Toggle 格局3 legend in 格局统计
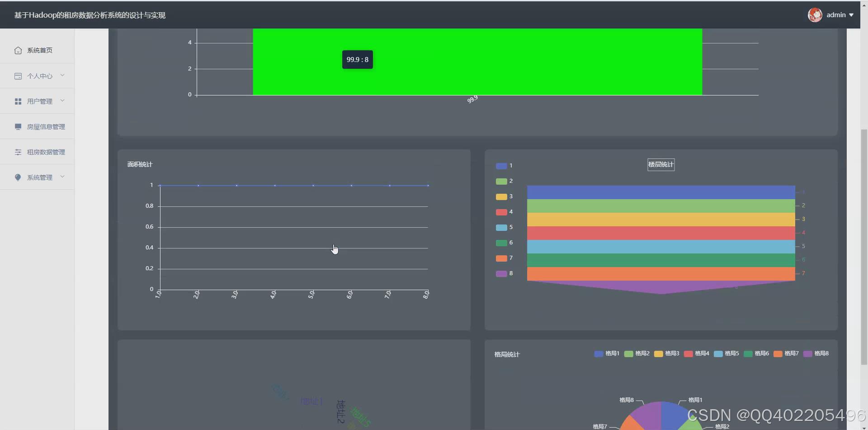This screenshot has width=868, height=430. tap(666, 354)
